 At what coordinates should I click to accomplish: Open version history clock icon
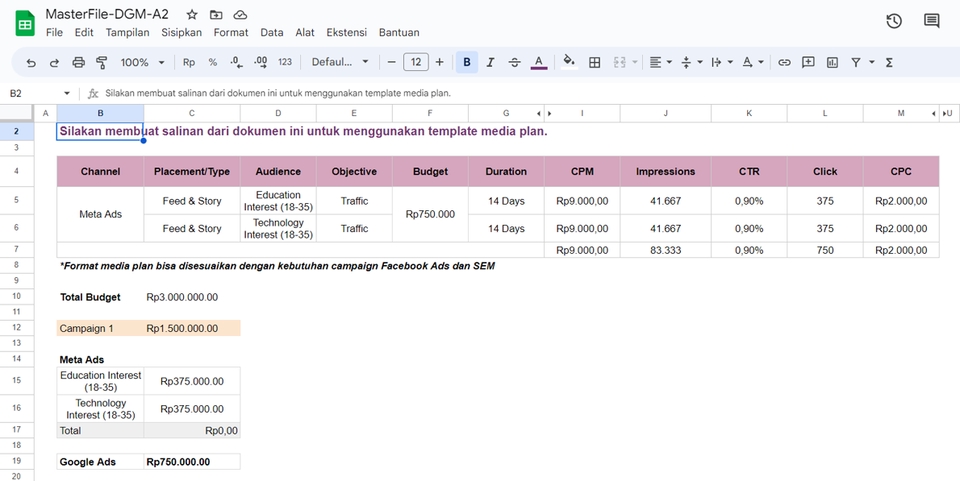coord(894,21)
